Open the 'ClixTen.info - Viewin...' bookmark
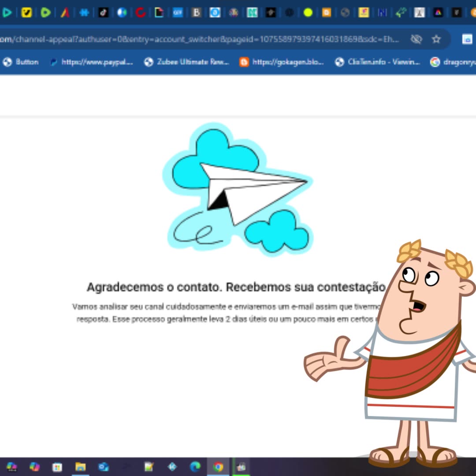Viewport: 476px width, 476px height. (377, 62)
